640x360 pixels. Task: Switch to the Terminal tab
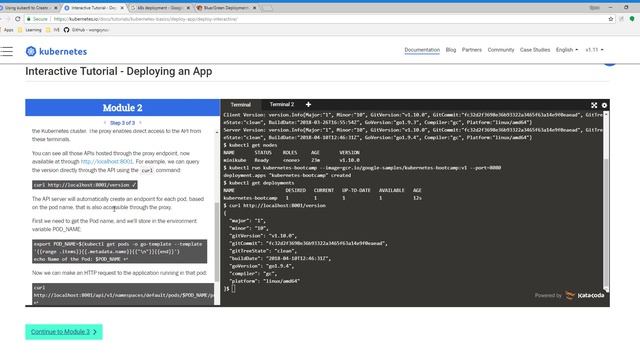coord(240,104)
